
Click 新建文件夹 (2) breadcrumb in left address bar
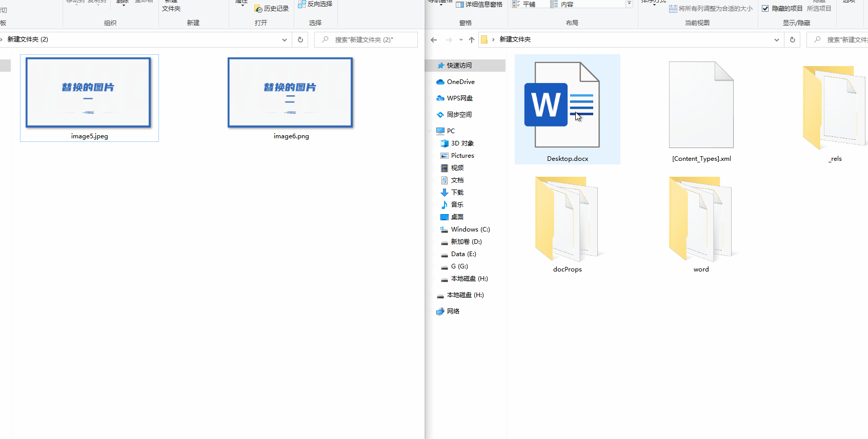pos(28,39)
